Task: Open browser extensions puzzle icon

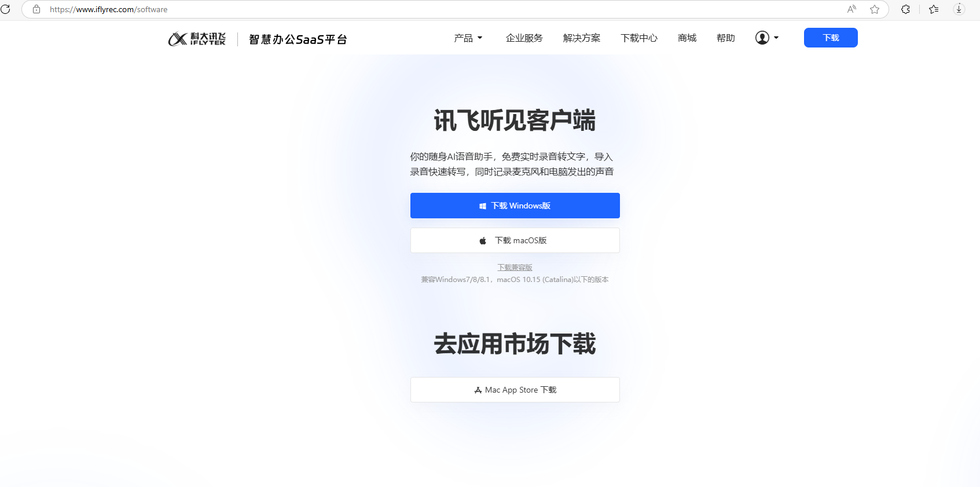Action: pos(905,9)
